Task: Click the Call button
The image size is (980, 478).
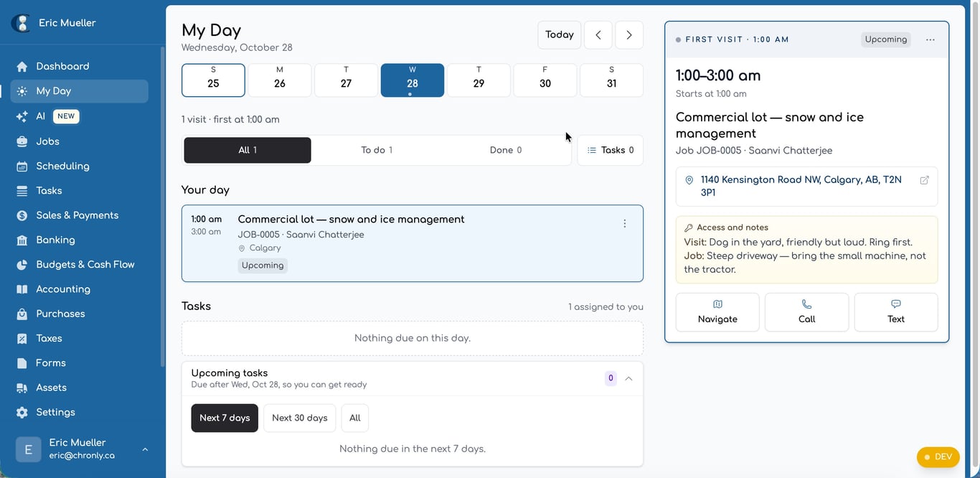Action: click(807, 312)
